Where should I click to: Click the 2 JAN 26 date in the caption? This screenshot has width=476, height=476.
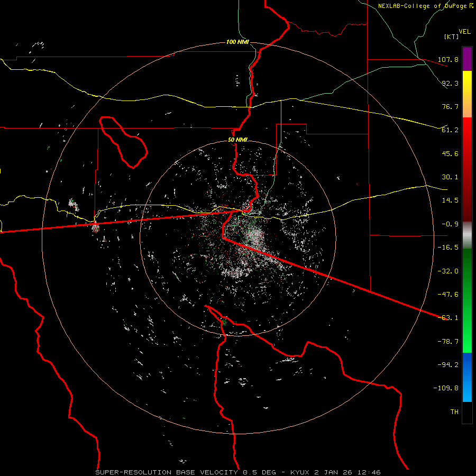point(333,472)
